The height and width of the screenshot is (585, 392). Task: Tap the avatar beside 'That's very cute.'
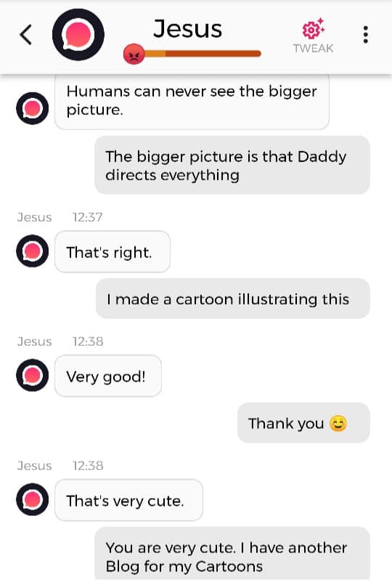pyautogui.click(x=33, y=499)
